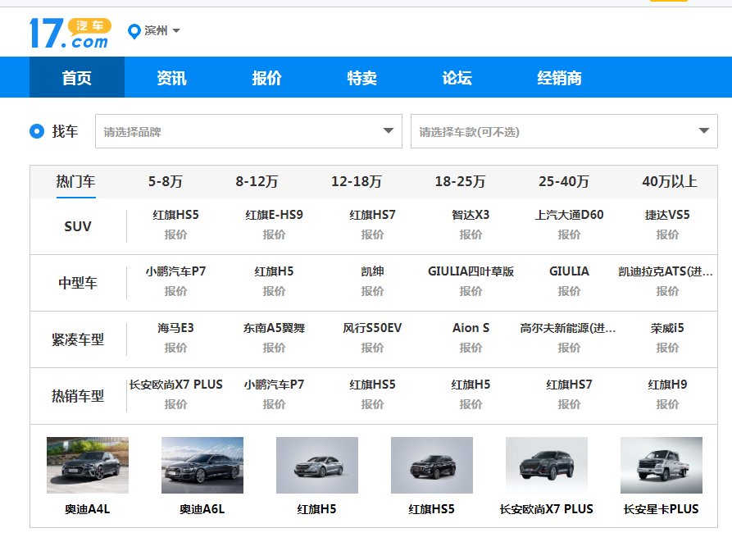Screen dimensions: 732x560
Task: Switch to the 5-8万 price tab
Action: tap(166, 181)
